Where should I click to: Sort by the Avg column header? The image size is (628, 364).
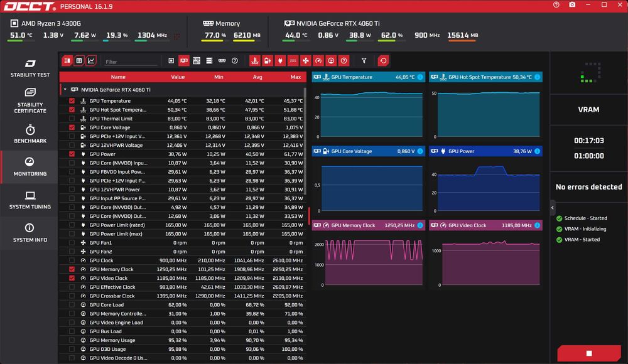tap(257, 77)
